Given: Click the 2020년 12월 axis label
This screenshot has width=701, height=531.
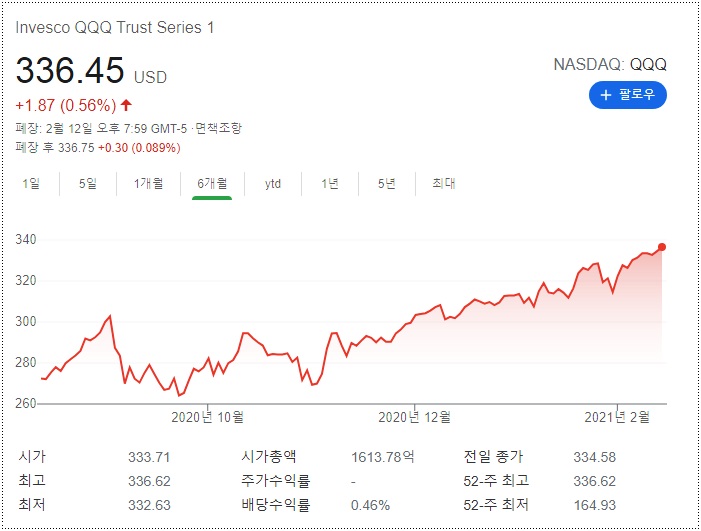Looking at the screenshot, I should [414, 417].
